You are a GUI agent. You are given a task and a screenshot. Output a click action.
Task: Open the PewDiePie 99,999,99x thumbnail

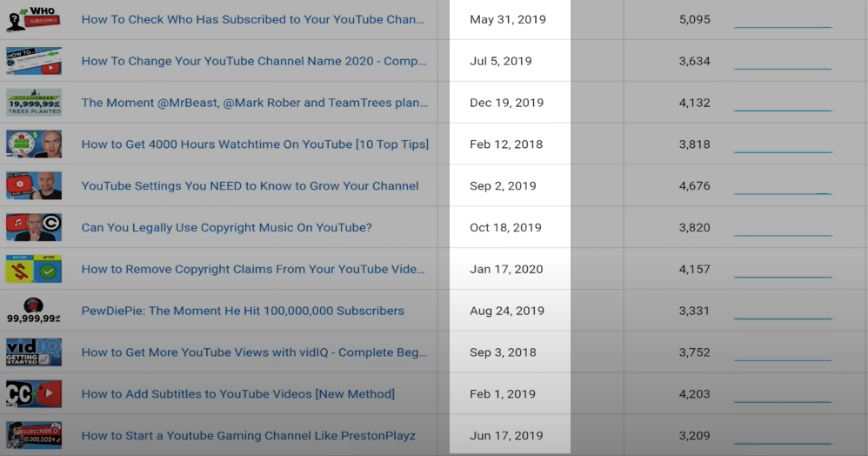click(34, 311)
